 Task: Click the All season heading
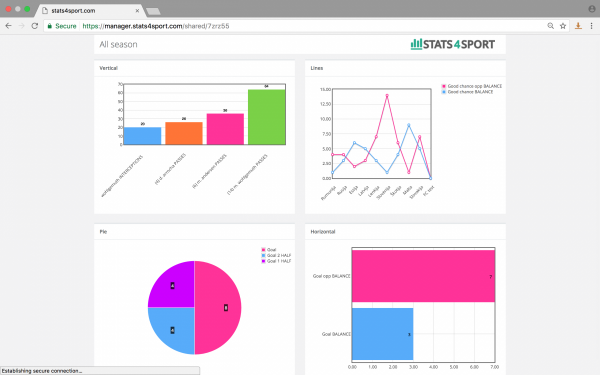click(118, 44)
